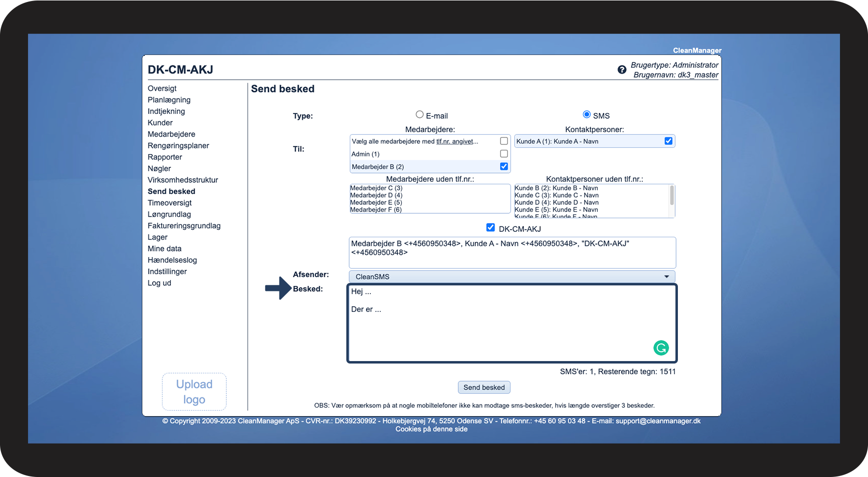Select the E-mail radio button
868x477 pixels.
[x=420, y=114]
